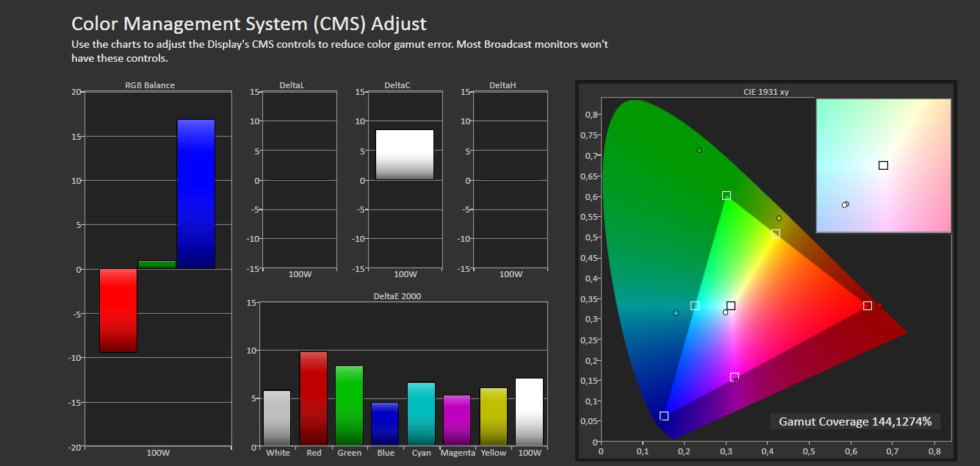
Task: Click the Yellow bar in DeltaE 2000 chart
Action: (x=493, y=416)
